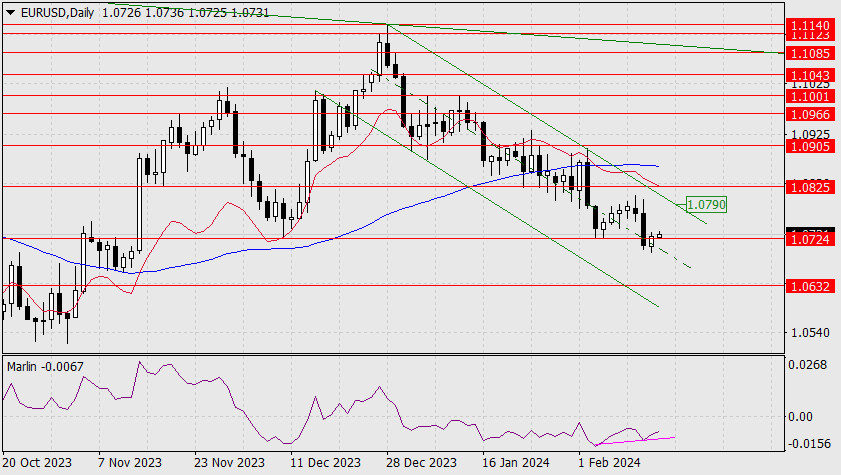This screenshot has height=475, width=841.
Task: Click the green 1.0790 target label
Action: tap(706, 204)
